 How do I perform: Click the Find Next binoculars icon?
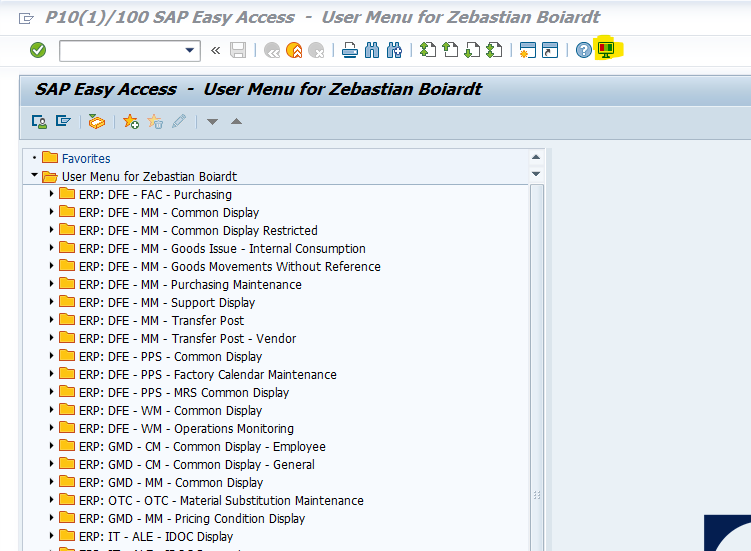pos(394,50)
